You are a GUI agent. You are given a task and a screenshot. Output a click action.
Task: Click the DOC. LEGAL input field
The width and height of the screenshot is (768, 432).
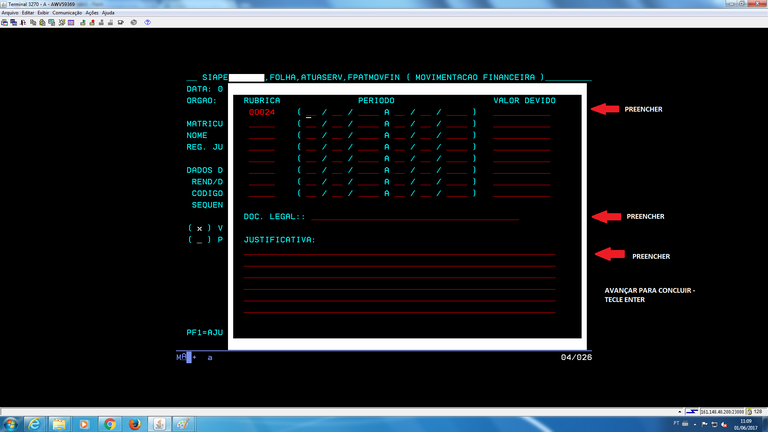(x=414, y=216)
